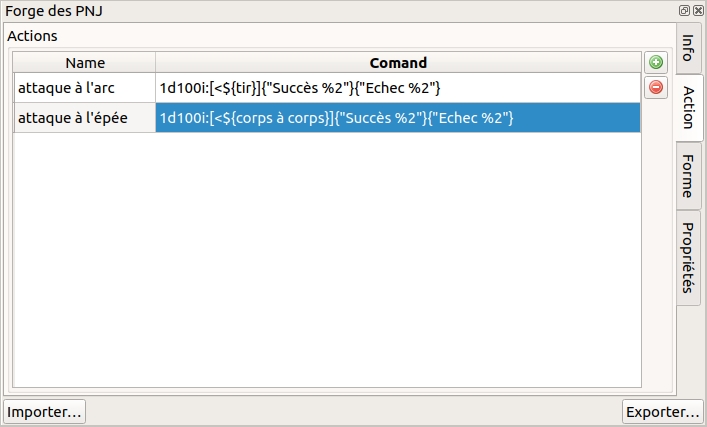Switch to the Info tab
707x427 pixels.
click(x=689, y=49)
